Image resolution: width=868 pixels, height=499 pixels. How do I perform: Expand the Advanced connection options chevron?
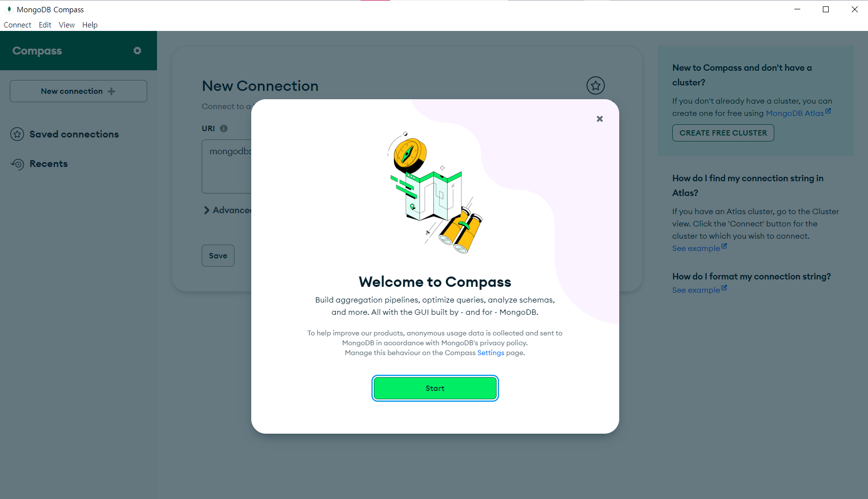coord(207,210)
